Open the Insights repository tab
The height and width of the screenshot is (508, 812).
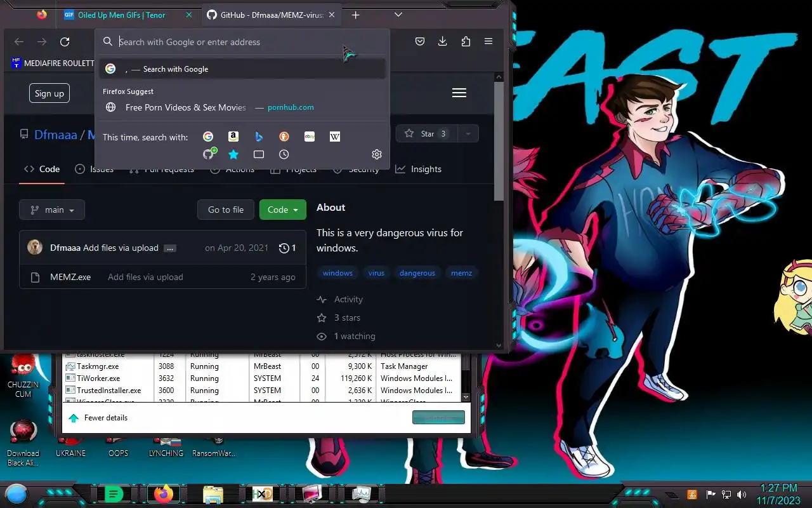coord(418,169)
